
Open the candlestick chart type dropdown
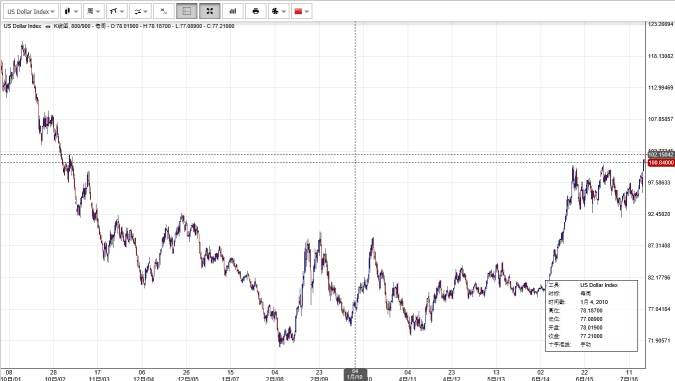coord(71,11)
